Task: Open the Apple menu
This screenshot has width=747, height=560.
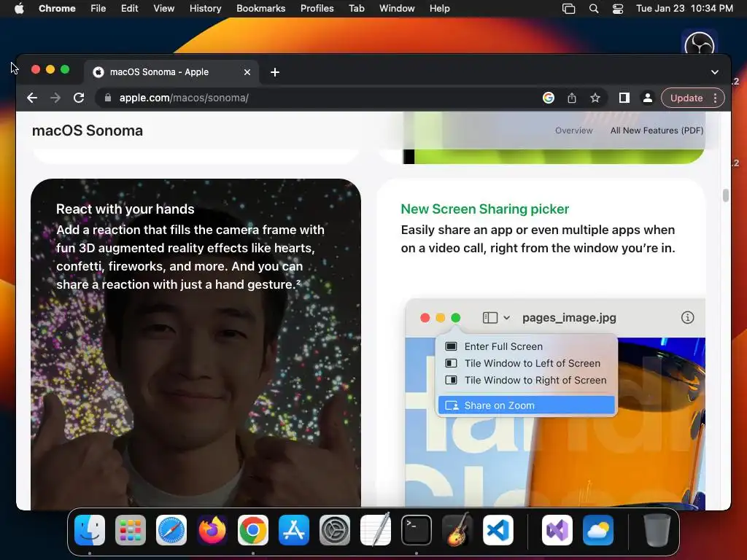Action: coord(19,9)
